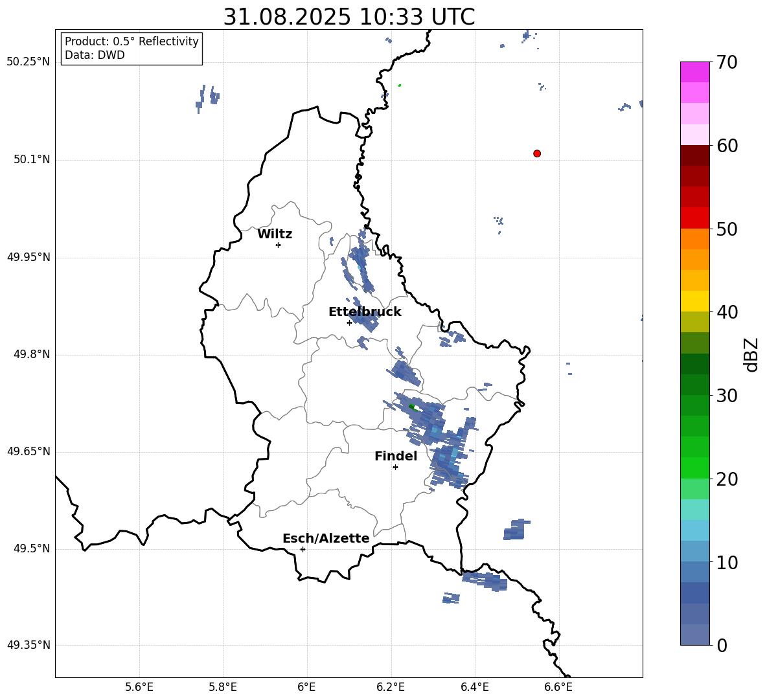The height and width of the screenshot is (700, 767).
Task: Click the dBZ colorbar axis label
Action: point(752,354)
